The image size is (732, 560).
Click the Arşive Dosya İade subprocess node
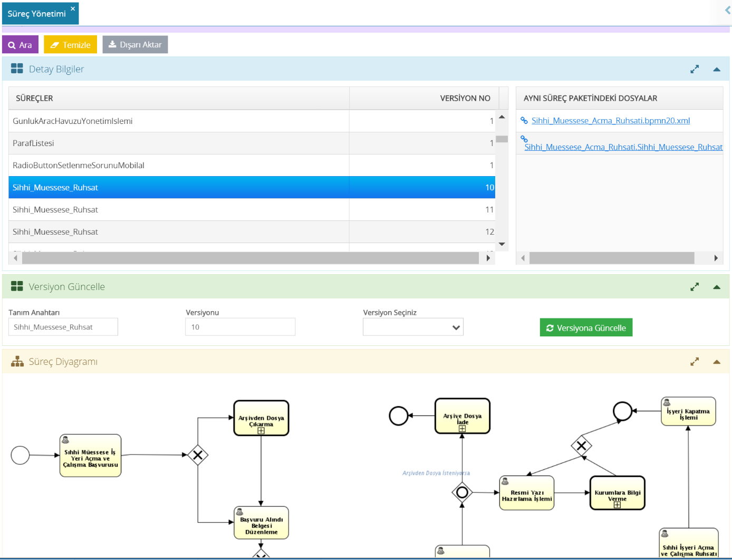click(x=463, y=416)
